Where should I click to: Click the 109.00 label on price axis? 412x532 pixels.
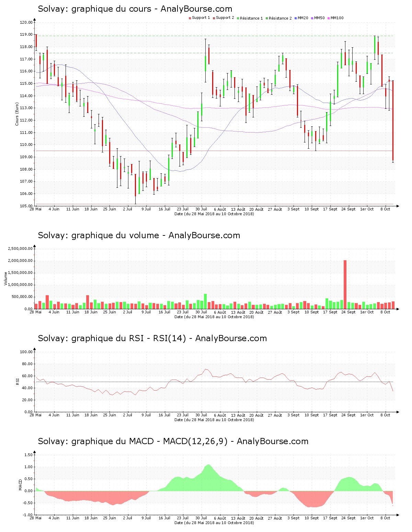(x=26, y=157)
